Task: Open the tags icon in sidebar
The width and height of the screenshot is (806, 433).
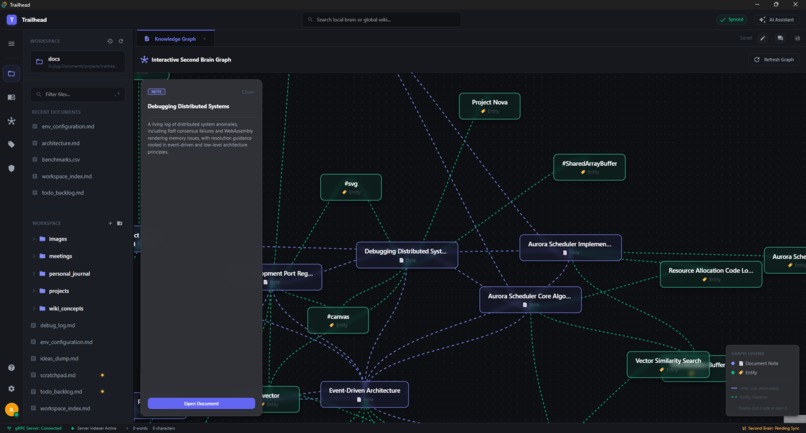Action: point(11,145)
